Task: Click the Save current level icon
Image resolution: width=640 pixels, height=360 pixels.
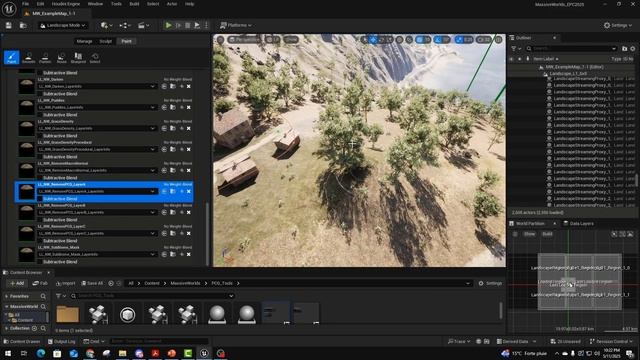Action: (x=9, y=25)
